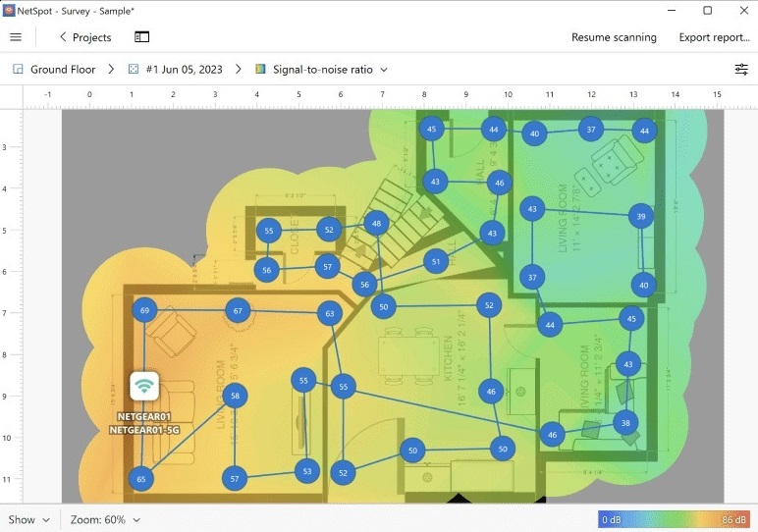Select the measurement point labeled 48
Image resolution: width=758 pixels, height=532 pixels.
pyautogui.click(x=376, y=224)
